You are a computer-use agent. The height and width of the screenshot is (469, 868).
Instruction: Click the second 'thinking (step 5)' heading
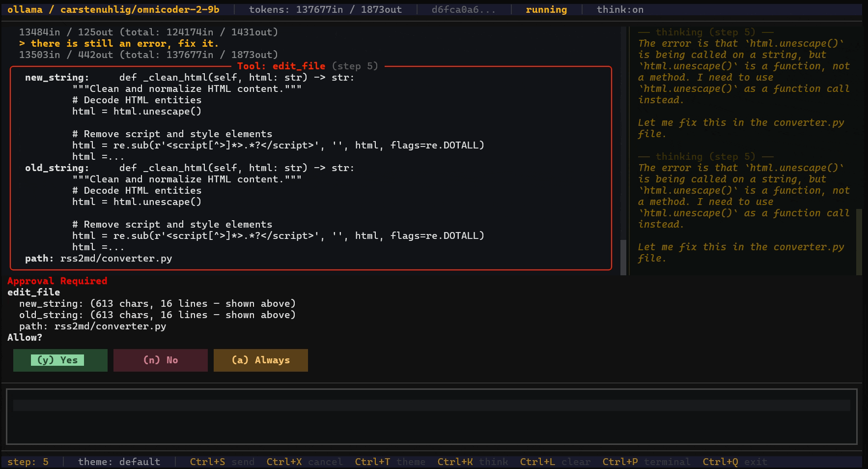[x=705, y=156]
